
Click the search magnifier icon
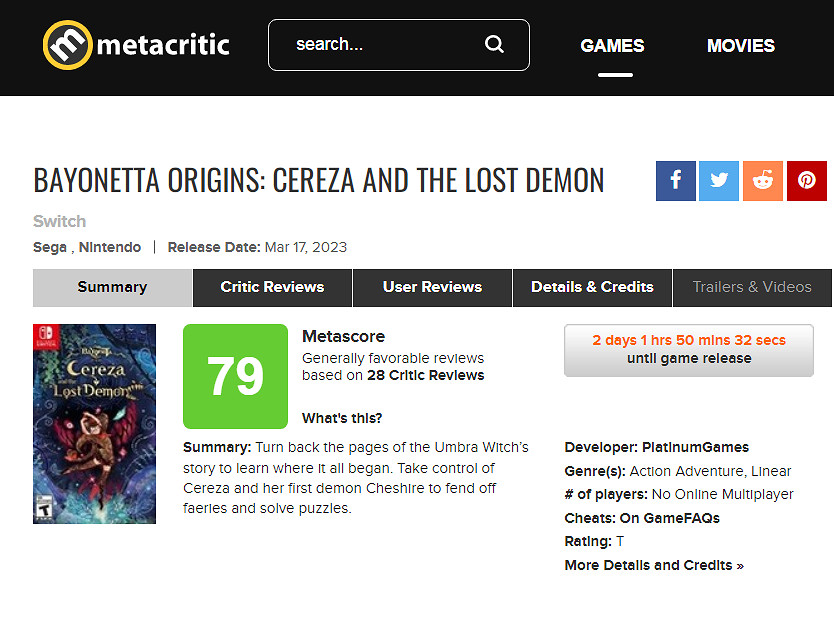(x=494, y=44)
